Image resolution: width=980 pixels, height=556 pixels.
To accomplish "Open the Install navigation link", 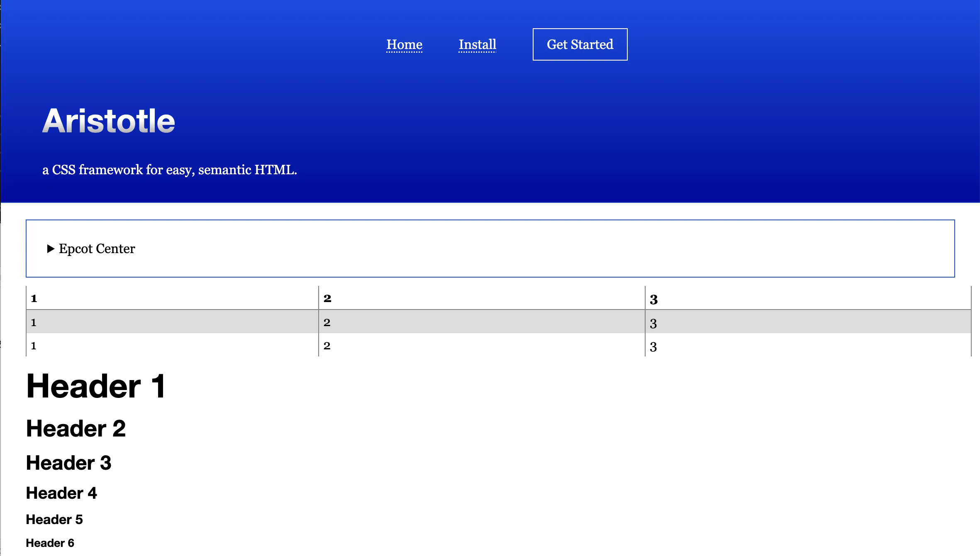I will click(477, 44).
